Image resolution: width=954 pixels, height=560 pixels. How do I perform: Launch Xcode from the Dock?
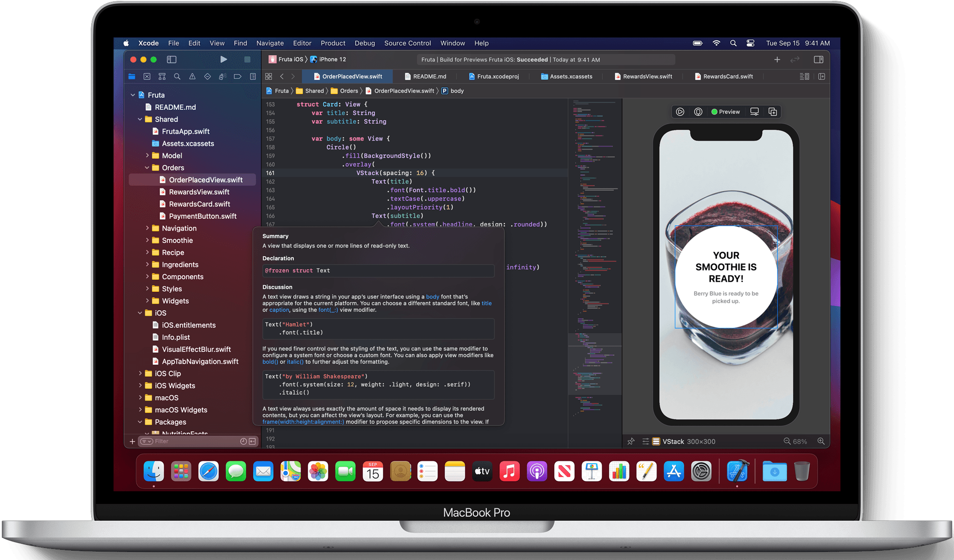[737, 471]
